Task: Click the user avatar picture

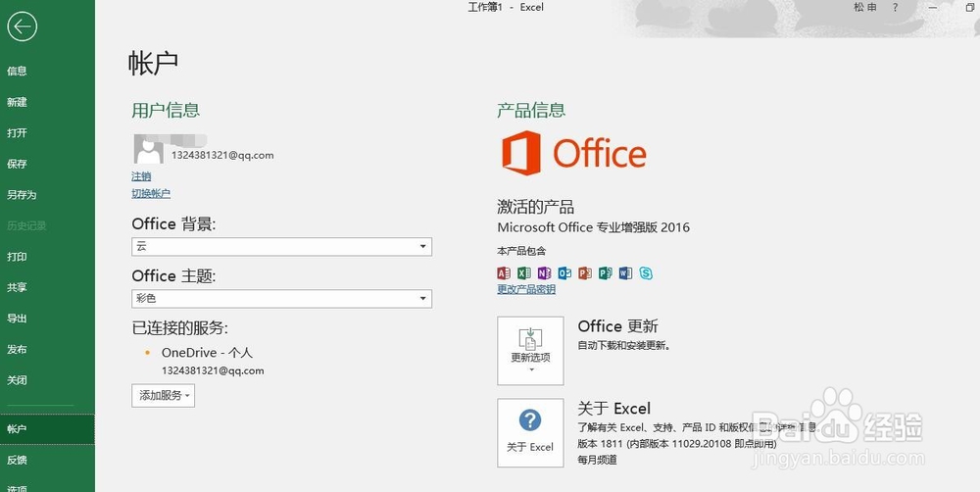Action: pyautogui.click(x=149, y=149)
